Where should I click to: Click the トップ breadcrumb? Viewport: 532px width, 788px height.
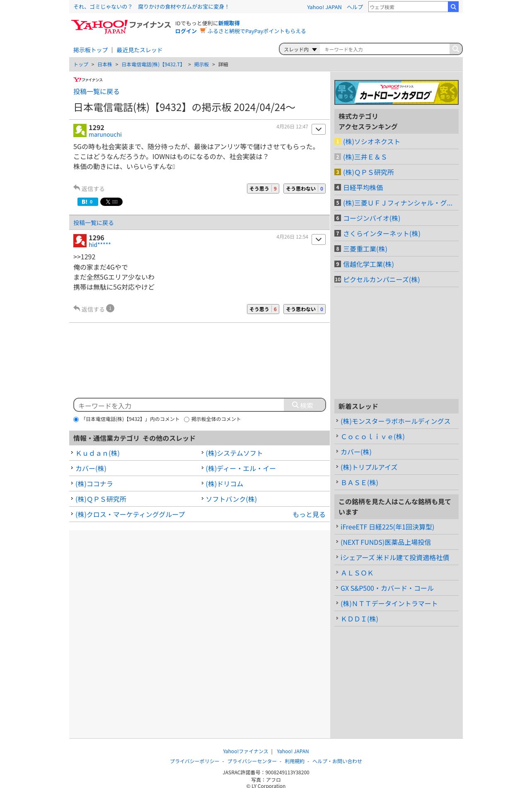tap(81, 65)
